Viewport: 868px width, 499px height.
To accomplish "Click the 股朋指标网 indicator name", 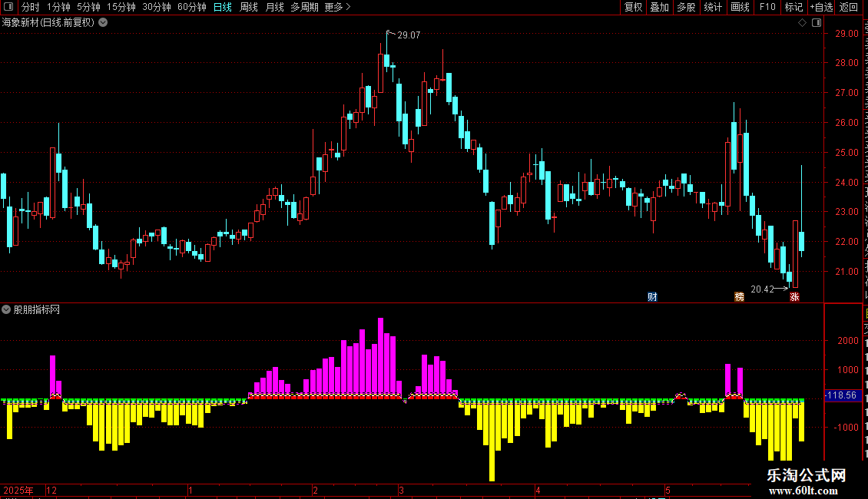I will [x=37, y=310].
